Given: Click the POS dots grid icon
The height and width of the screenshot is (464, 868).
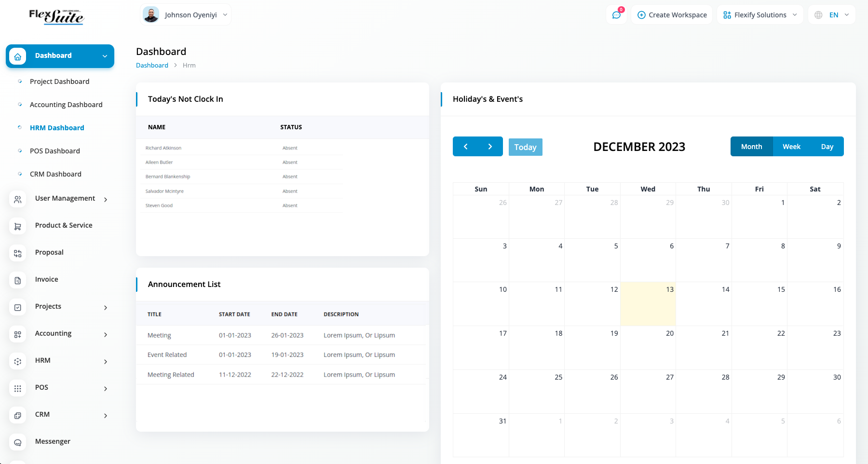Looking at the screenshot, I should click(x=18, y=388).
